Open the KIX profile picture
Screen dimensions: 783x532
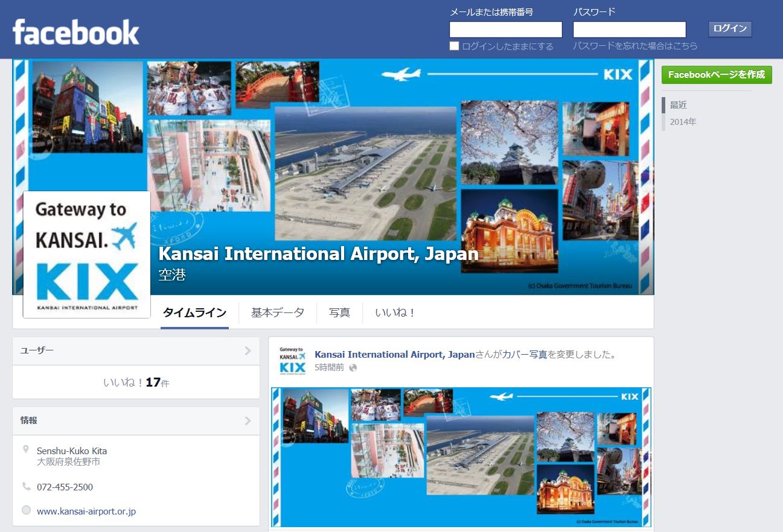(87, 255)
